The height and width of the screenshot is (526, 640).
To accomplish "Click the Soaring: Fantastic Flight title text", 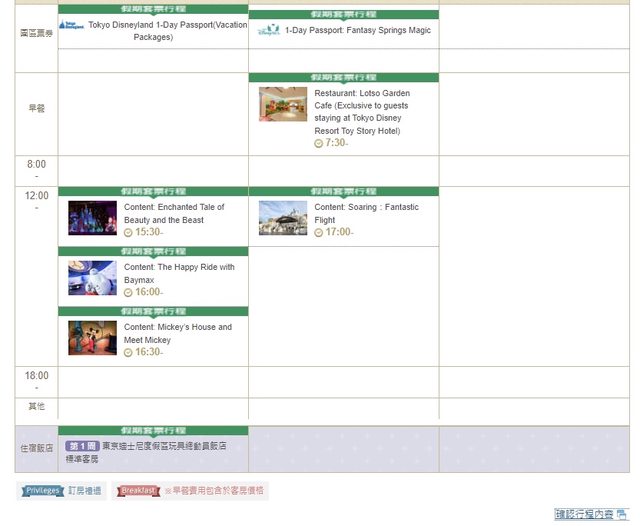I will [x=366, y=213].
